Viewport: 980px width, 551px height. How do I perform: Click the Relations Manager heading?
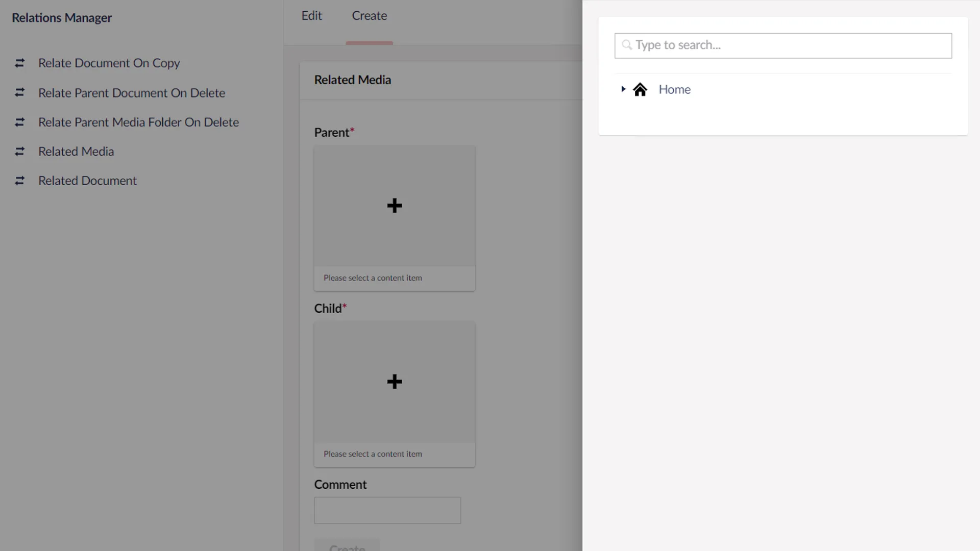62,18
